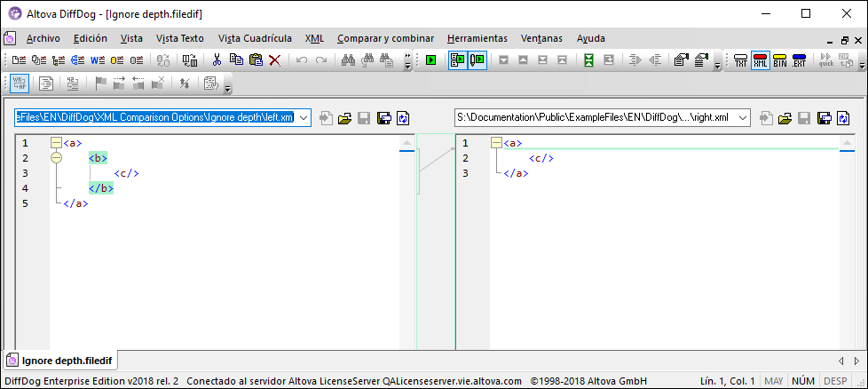Click highlighted </b> closing tag
This screenshot has width=868, height=389.
(x=101, y=188)
